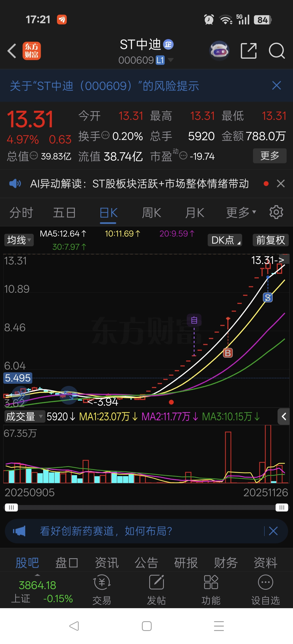Tap the 市盈 info icon
Screen dimensions: 293x644
click(183, 156)
